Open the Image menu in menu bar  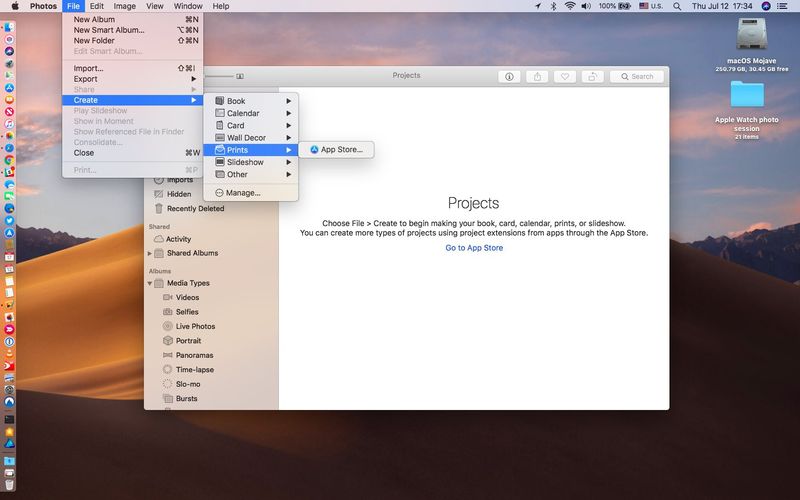pyautogui.click(x=124, y=6)
